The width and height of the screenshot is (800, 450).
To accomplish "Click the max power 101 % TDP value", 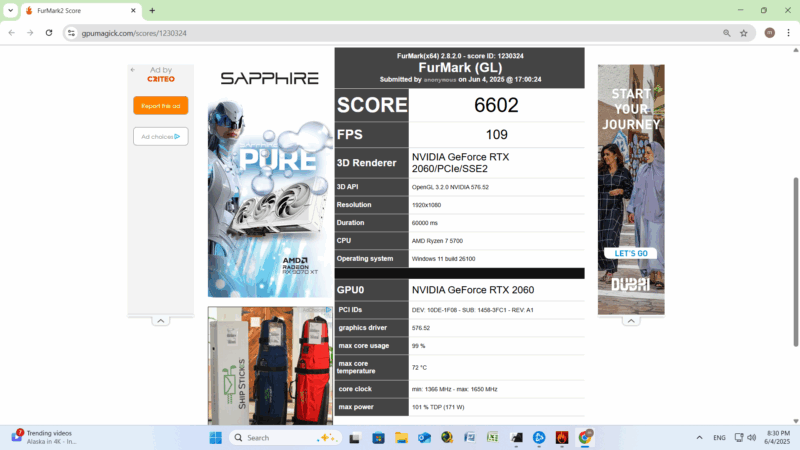I will [x=438, y=407].
